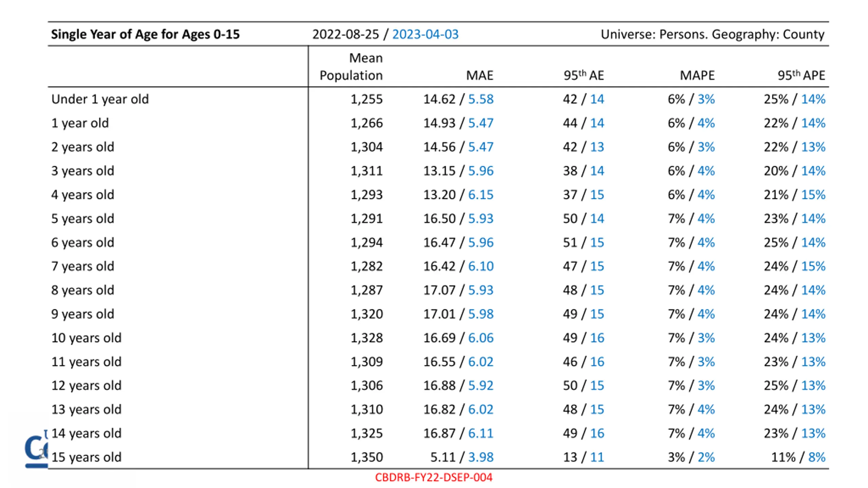Click the MAE column header
Image resolution: width=868 pixels, height=488 pixels.
click(x=479, y=75)
